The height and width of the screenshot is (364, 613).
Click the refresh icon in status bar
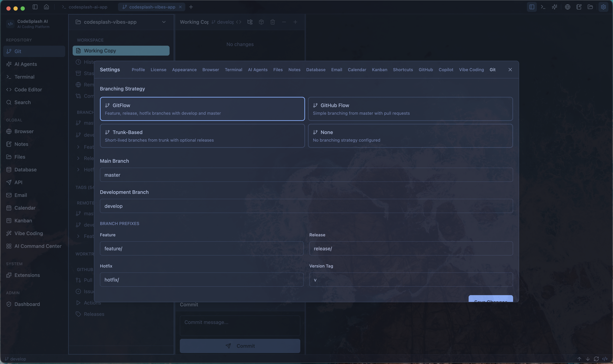tap(596, 359)
